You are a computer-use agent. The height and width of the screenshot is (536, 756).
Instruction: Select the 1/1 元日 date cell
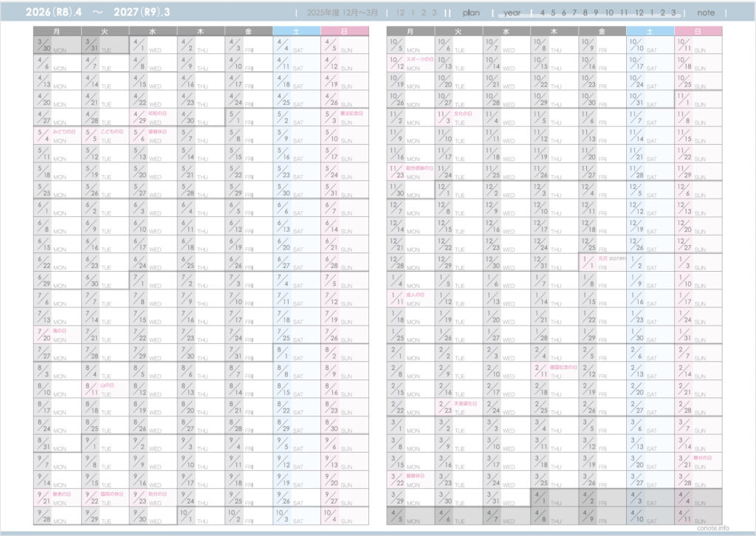tap(602, 262)
